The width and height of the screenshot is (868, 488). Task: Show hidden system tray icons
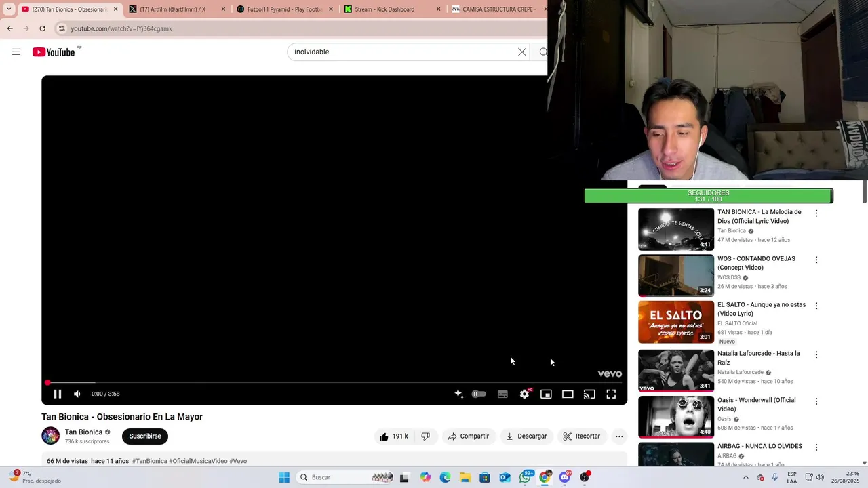(x=746, y=477)
